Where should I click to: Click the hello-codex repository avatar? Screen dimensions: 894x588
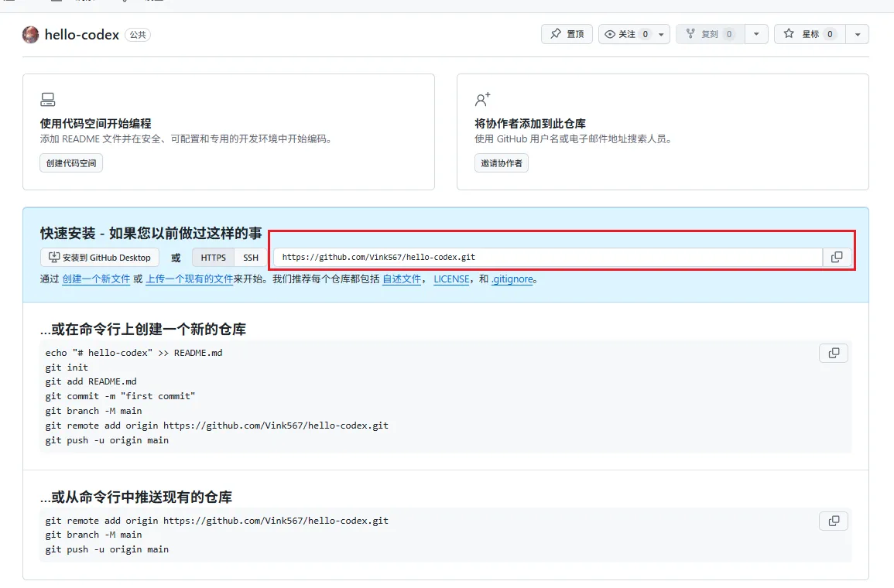click(x=31, y=35)
